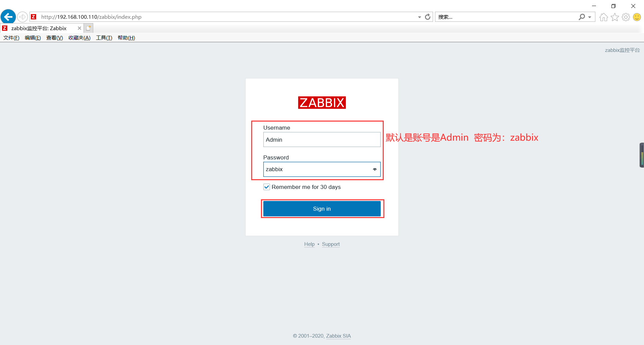Follow the Support link
Viewport: 644px width, 345px height.
click(x=331, y=244)
